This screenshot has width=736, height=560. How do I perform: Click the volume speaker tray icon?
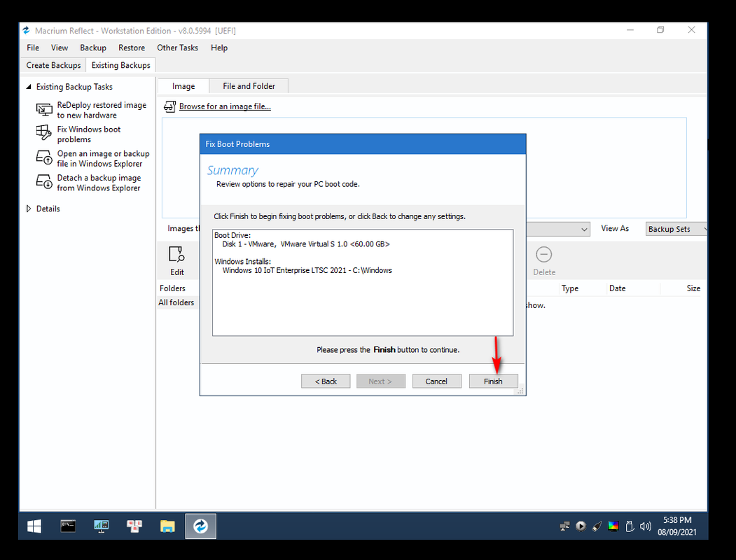tap(646, 526)
